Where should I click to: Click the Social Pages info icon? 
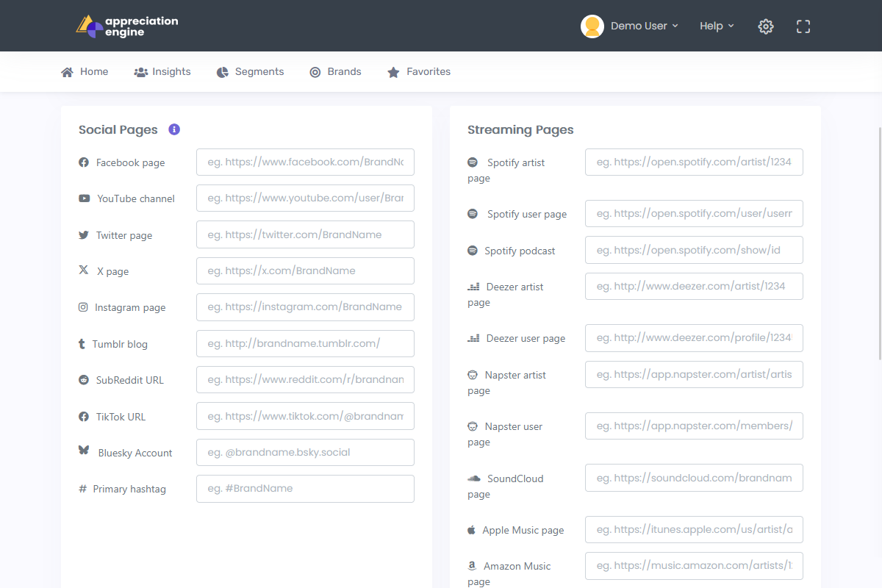[174, 129]
